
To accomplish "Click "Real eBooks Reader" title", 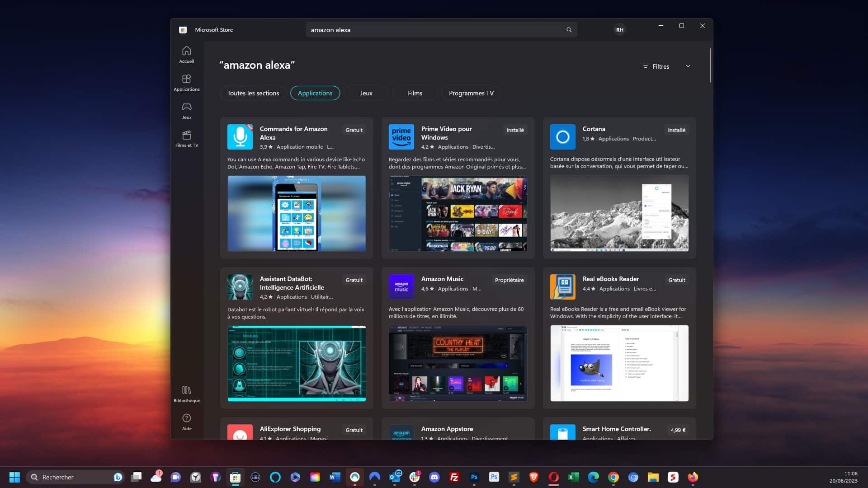I will (x=610, y=279).
